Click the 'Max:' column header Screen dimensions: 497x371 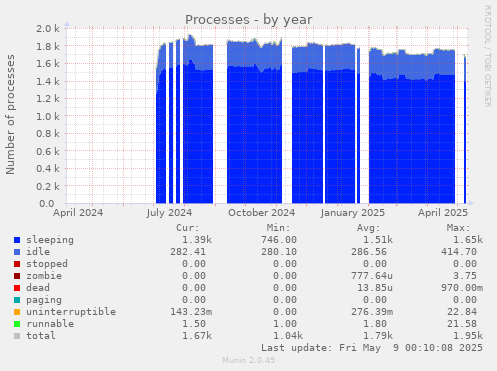458,228
